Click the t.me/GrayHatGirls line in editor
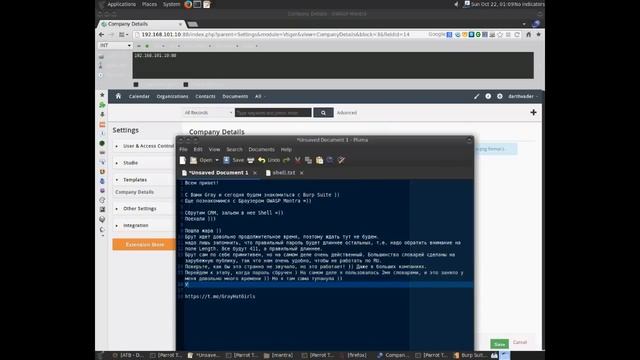Screen dimensions: 640x360 coord(220,297)
